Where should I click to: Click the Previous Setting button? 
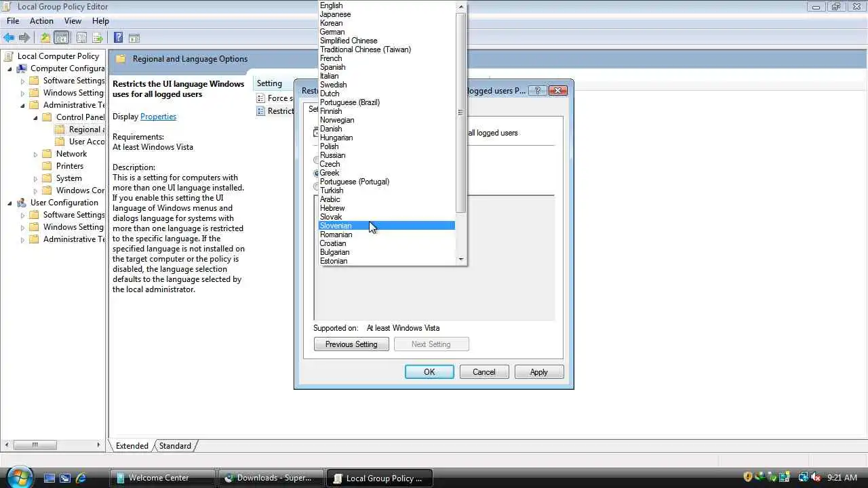pos(351,344)
